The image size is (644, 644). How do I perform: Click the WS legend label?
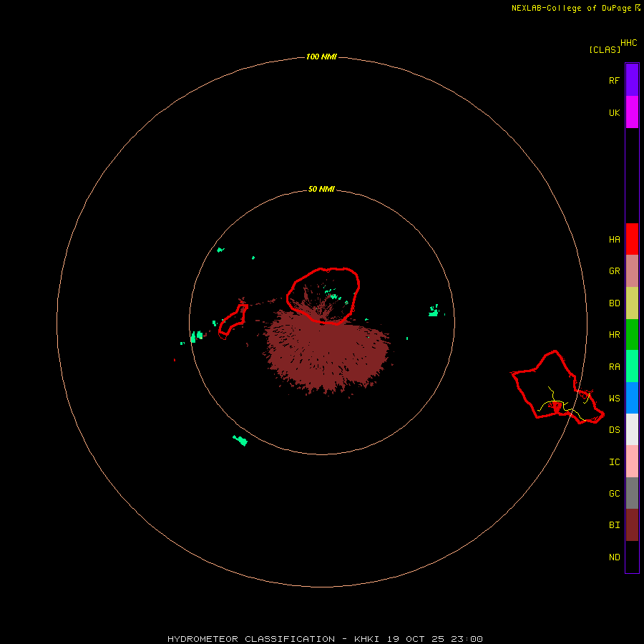(614, 398)
